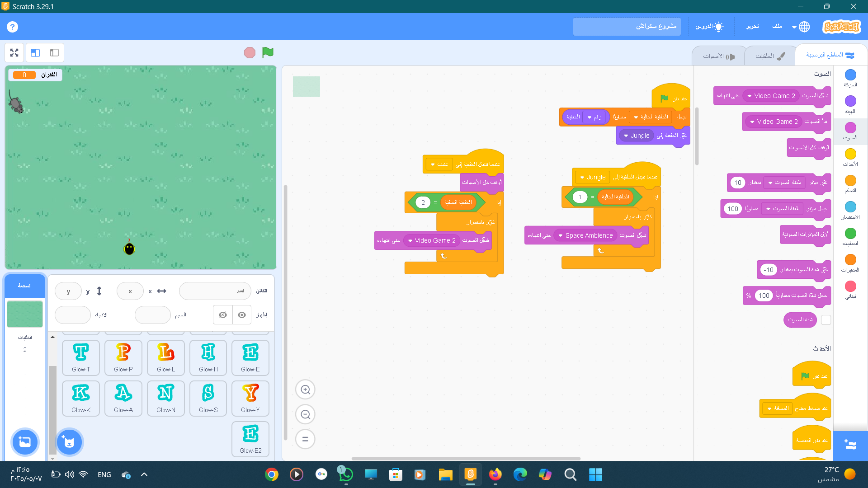868x488 pixels.
Task: Open the add extension button
Action: coord(850,446)
